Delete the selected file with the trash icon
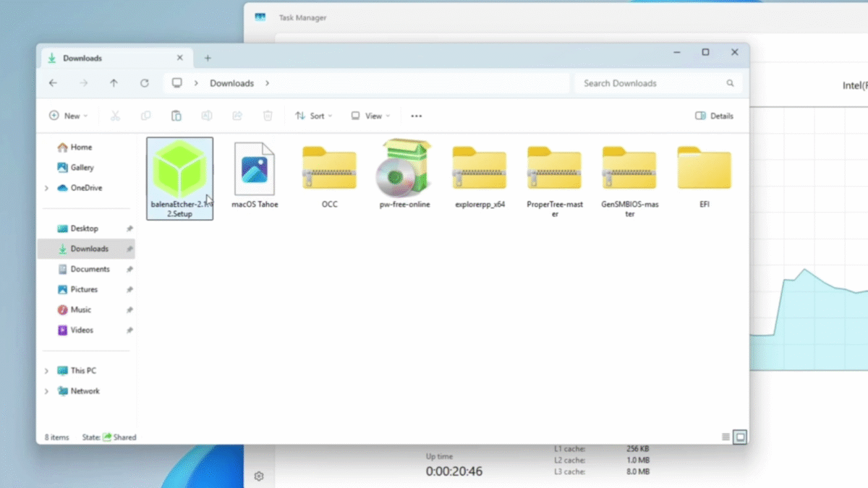Screen dimensions: 868x488 coord(267,115)
